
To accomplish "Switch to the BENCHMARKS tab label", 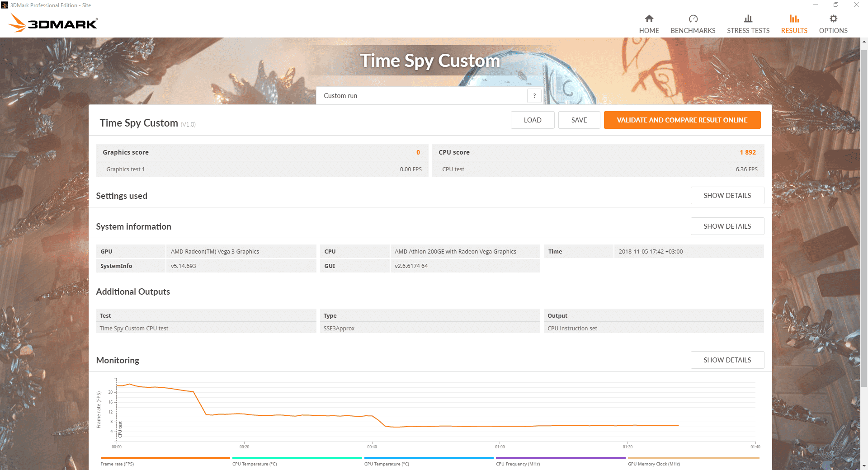I will point(693,31).
